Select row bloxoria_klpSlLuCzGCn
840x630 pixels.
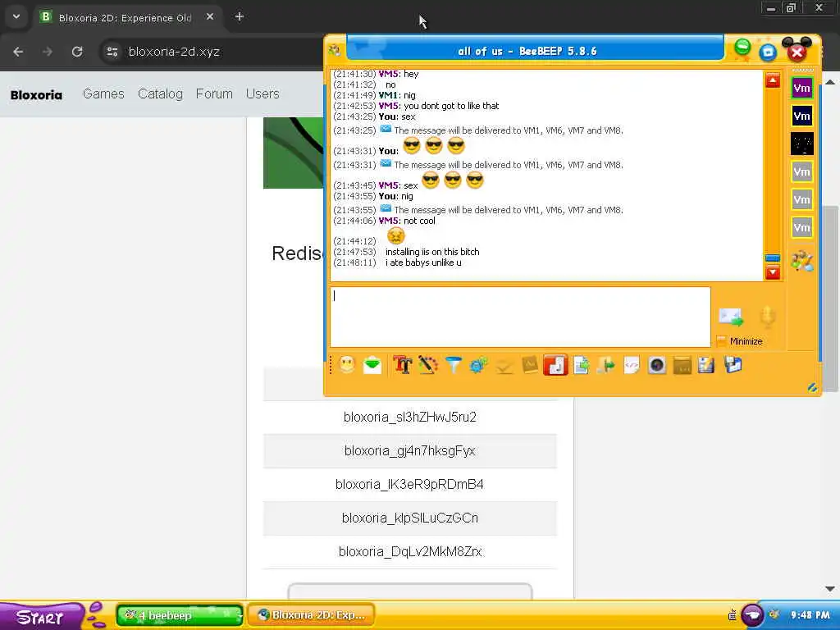[410, 518]
